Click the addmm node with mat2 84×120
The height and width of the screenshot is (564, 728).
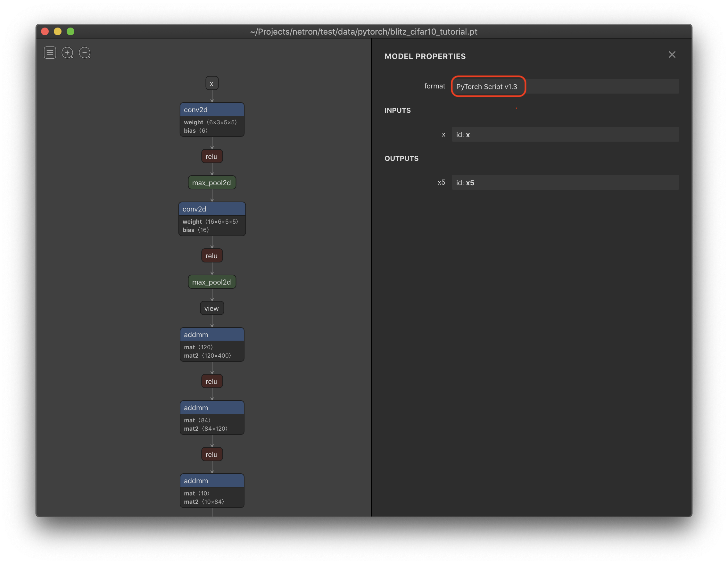pyautogui.click(x=212, y=408)
